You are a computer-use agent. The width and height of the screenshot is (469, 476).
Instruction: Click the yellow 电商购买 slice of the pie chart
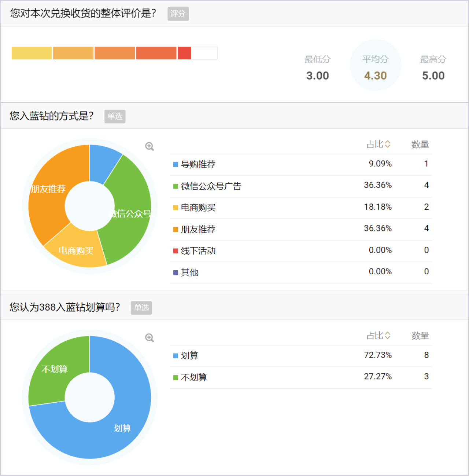77,249
